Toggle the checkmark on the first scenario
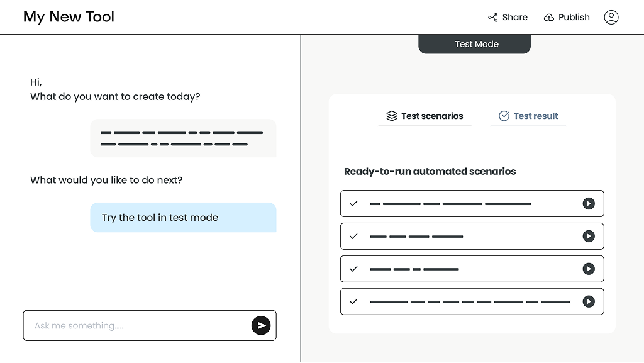644x363 pixels. pyautogui.click(x=353, y=203)
